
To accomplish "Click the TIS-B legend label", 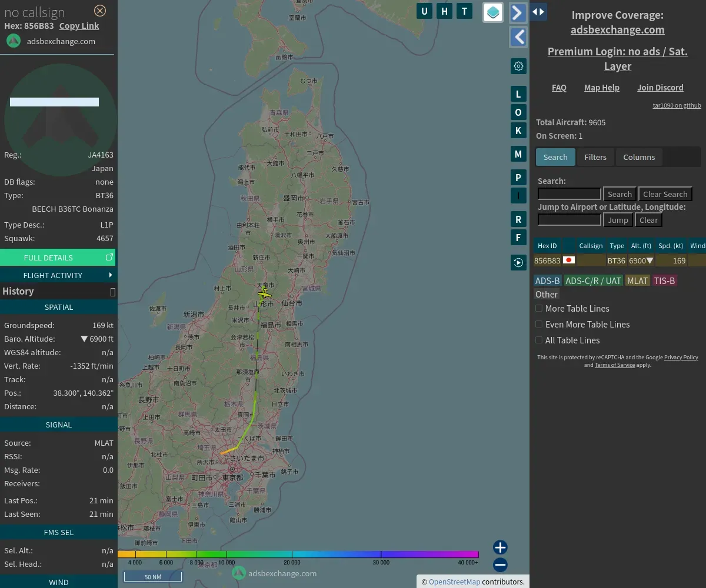I will tap(665, 280).
